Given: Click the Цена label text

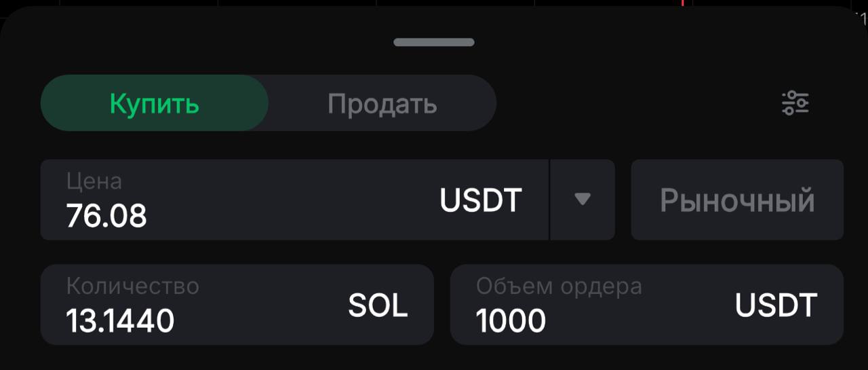Looking at the screenshot, I should coord(94,181).
